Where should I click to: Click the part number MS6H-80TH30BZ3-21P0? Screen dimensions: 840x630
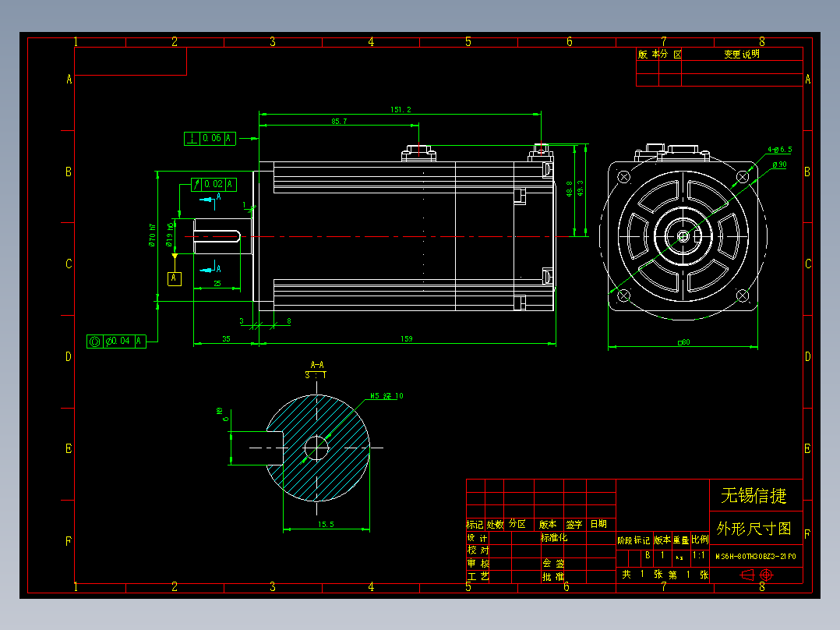coord(757,556)
